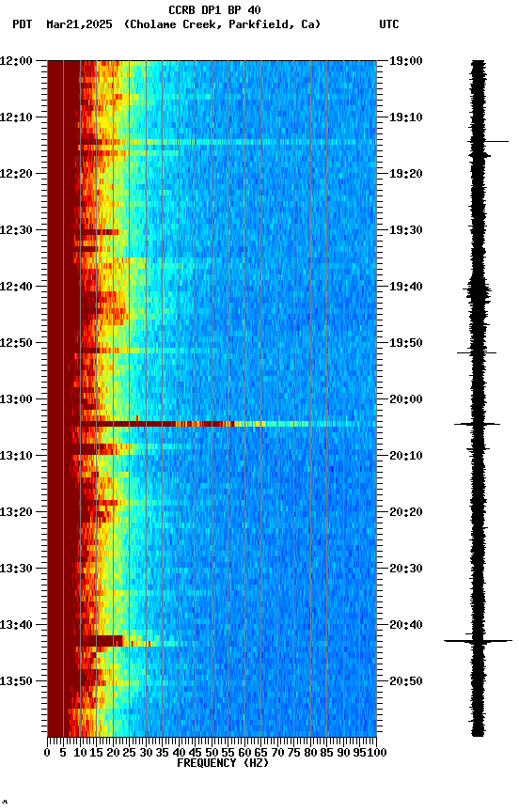This screenshot has width=519, height=812.
Task: Click the dark red low-frequency band in spectrogram
Action: pyautogui.click(x=63, y=398)
